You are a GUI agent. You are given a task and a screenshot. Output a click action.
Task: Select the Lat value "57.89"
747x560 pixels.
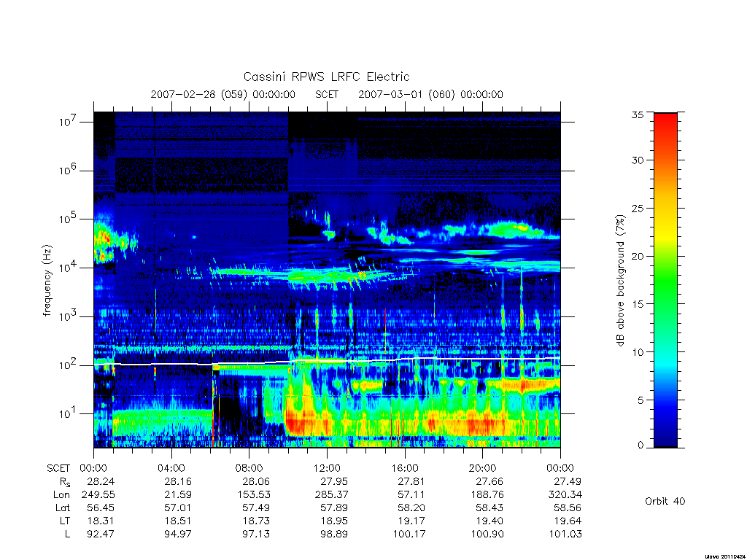[x=334, y=507]
